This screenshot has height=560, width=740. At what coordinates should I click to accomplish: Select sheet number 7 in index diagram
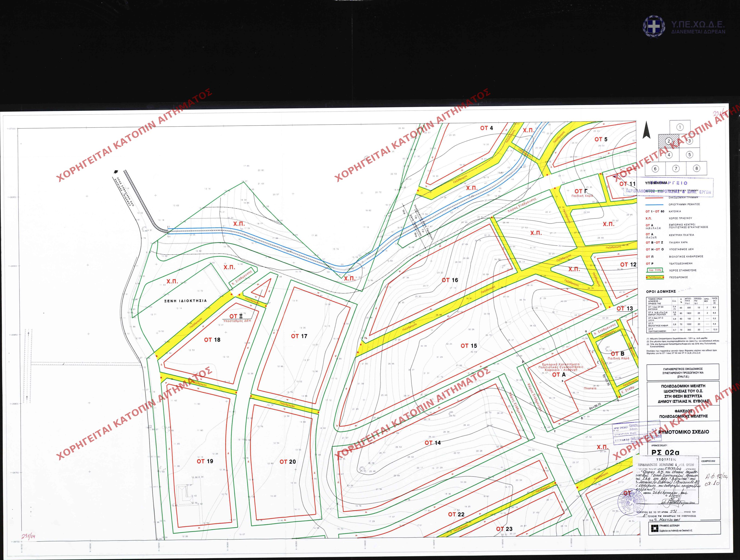coord(676,169)
